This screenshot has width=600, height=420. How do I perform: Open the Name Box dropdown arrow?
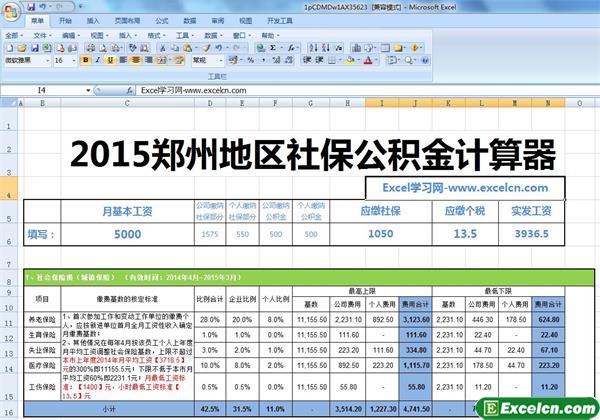coord(88,90)
